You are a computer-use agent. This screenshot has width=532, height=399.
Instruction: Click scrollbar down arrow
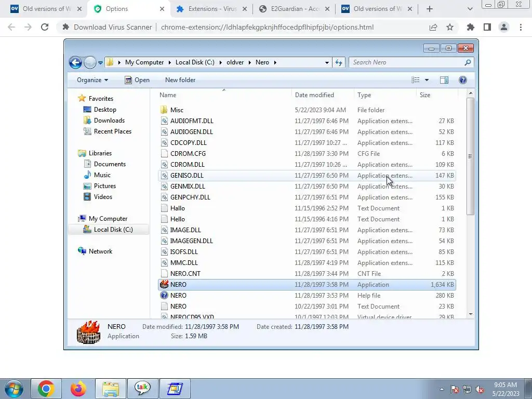[470, 314]
